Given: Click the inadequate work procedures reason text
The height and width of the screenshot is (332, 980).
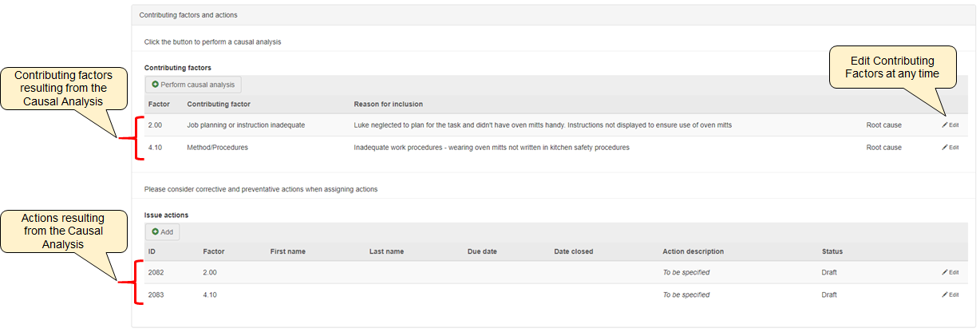Looking at the screenshot, I should (491, 148).
